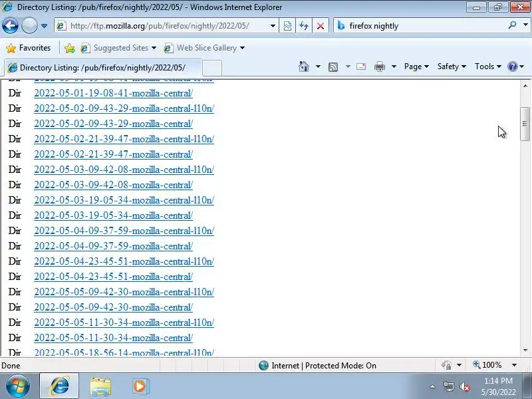Open link 2022-05-05-09-42-30-mozilla-central-l10n/
This screenshot has width=532, height=399.
124,291
